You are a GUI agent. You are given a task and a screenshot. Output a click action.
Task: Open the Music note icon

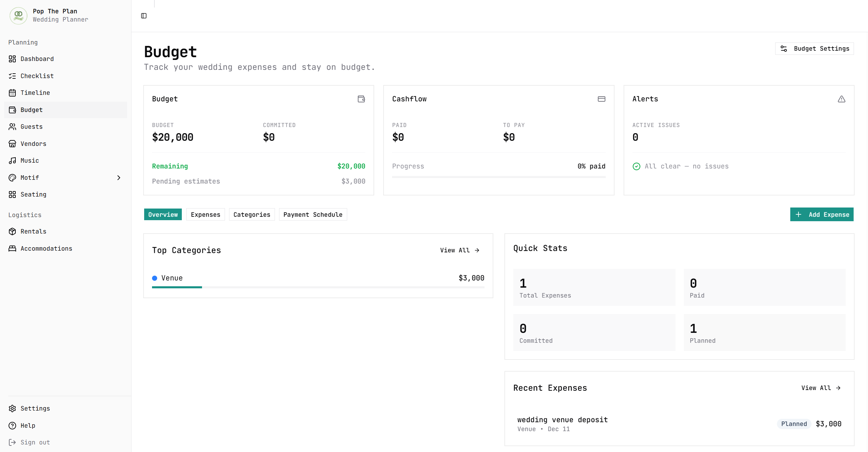tap(12, 161)
